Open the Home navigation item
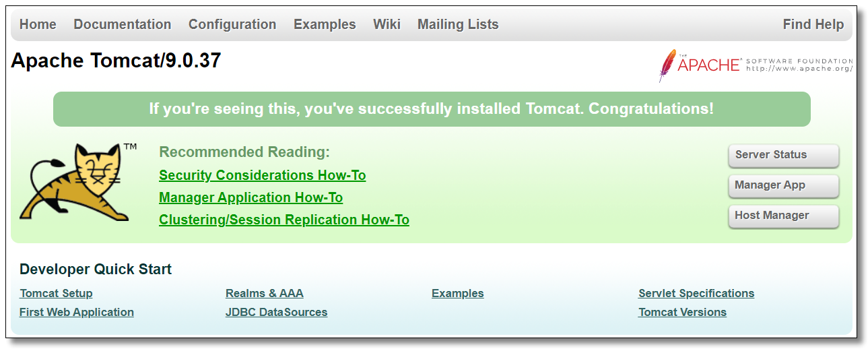The image size is (868, 349). pos(38,24)
